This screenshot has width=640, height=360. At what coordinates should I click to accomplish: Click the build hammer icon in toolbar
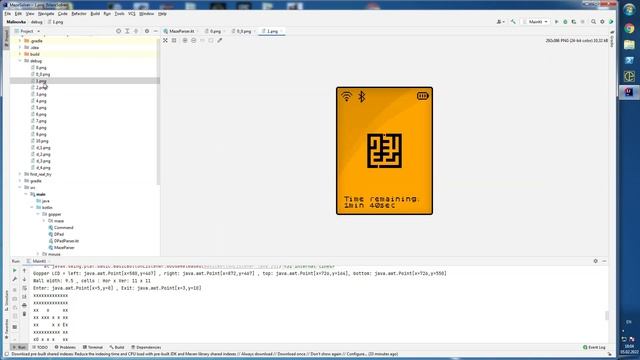(513, 22)
